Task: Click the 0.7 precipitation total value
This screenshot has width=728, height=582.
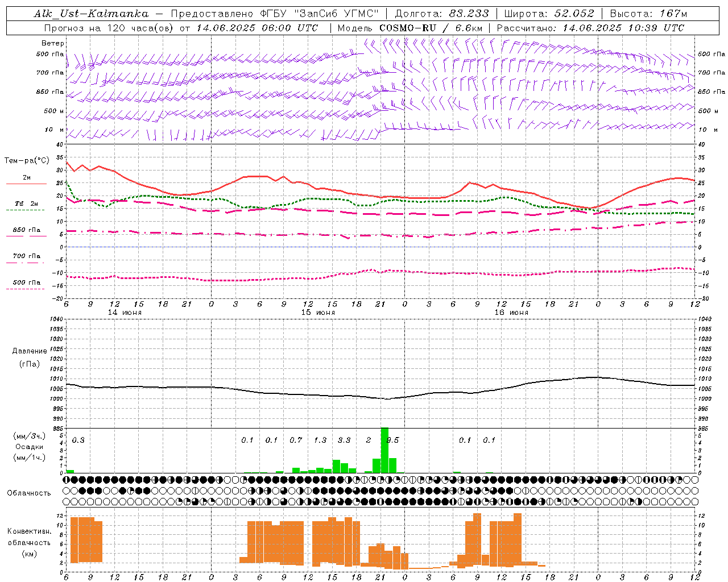Action: [x=295, y=440]
